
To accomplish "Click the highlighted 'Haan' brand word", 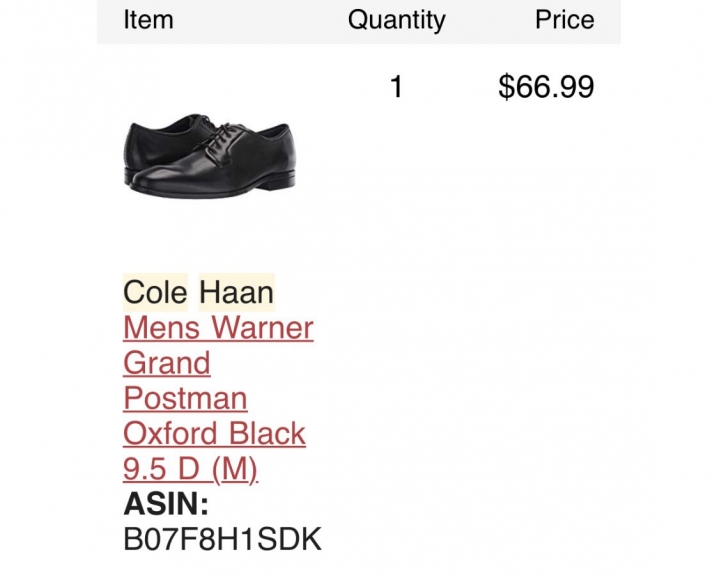I will [236, 293].
